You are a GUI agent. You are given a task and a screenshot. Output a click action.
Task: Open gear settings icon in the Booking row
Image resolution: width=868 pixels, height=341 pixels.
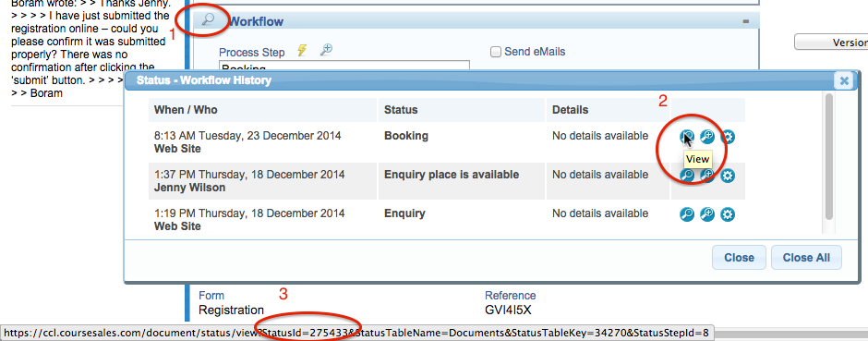pos(728,137)
